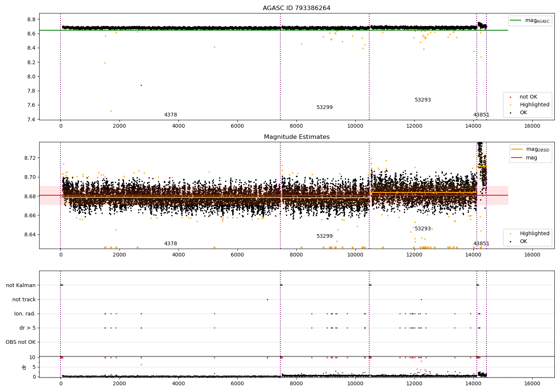Click the obsid label 43851 in the Magnitude Estimates plot
560x392 pixels.
coord(481,243)
